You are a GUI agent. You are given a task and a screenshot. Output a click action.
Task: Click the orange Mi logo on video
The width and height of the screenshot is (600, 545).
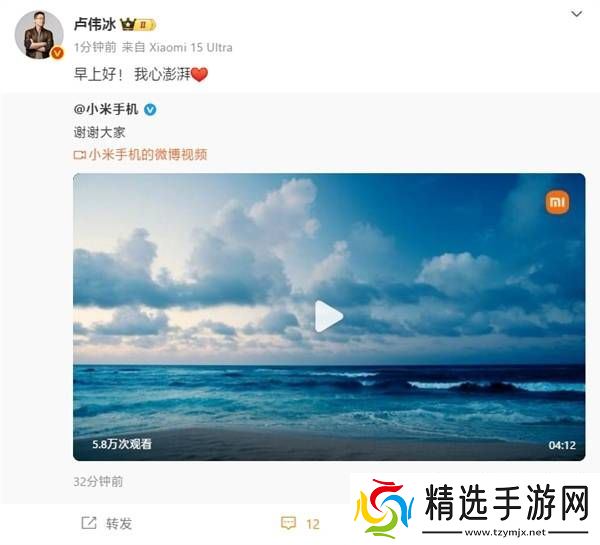(557, 202)
